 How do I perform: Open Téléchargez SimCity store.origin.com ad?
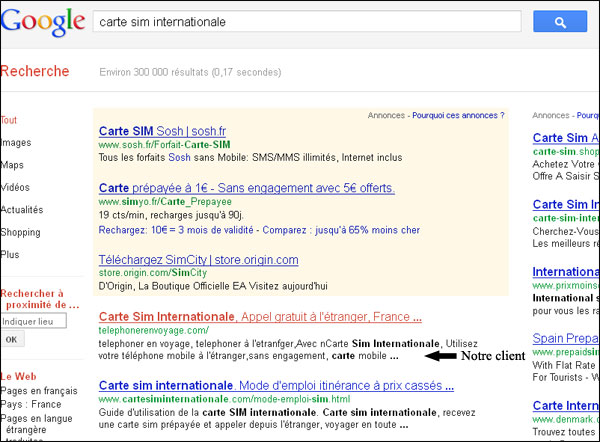pyautogui.click(x=199, y=260)
